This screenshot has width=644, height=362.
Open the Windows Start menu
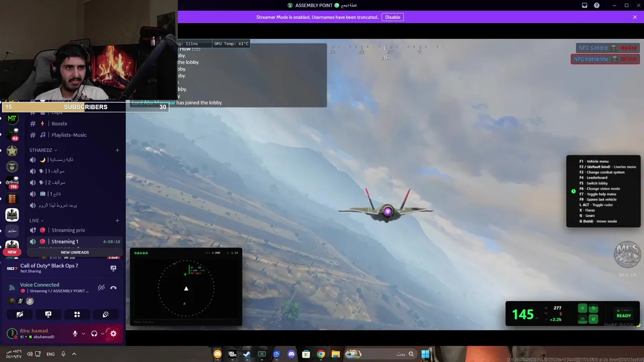(425, 354)
